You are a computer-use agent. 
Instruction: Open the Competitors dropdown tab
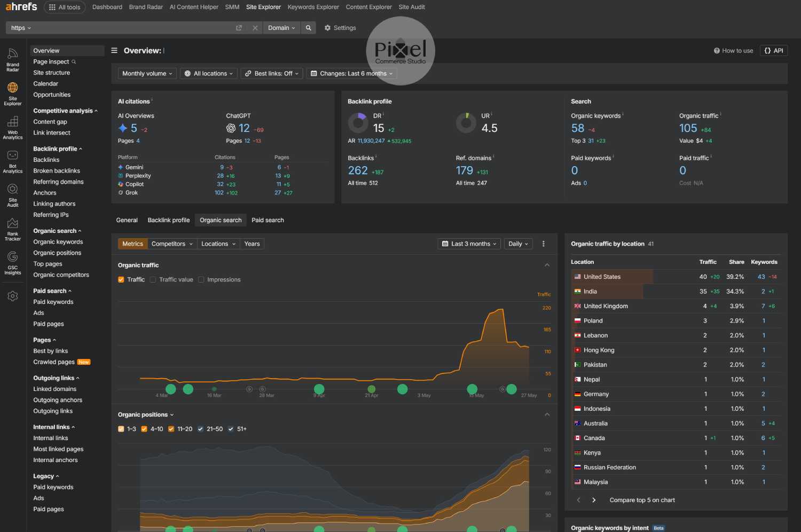[172, 244]
